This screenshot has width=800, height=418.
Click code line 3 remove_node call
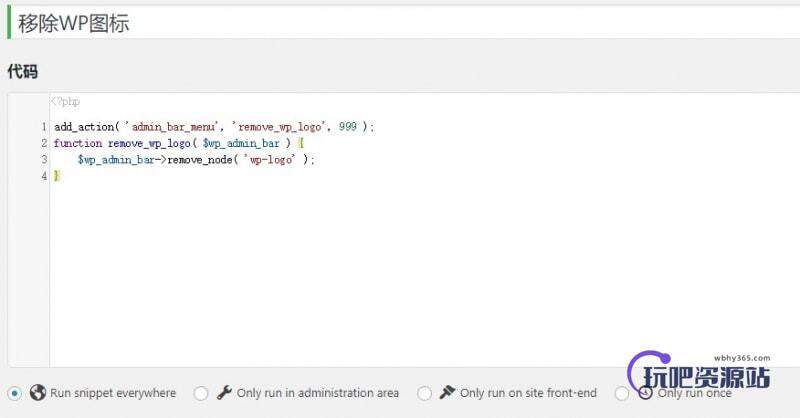tap(196, 160)
